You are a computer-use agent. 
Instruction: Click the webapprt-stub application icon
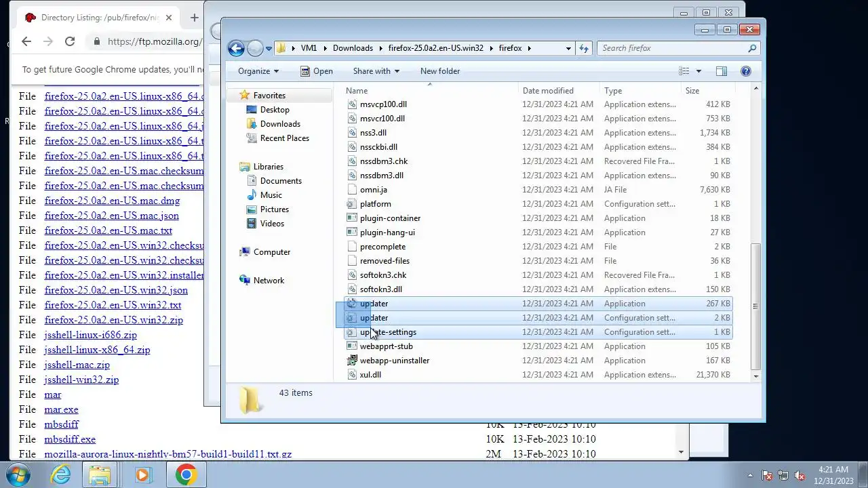(351, 346)
